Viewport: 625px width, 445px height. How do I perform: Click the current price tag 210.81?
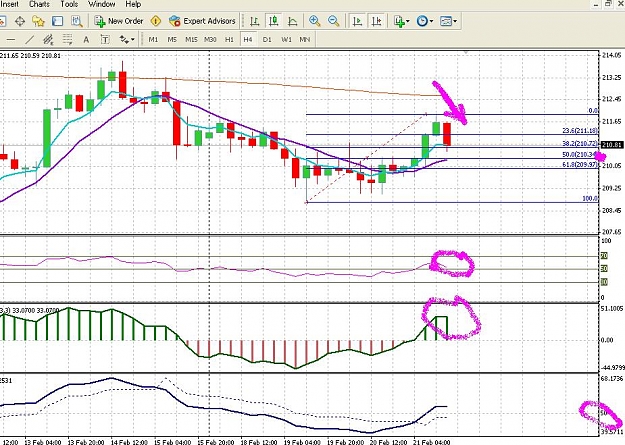[612, 145]
